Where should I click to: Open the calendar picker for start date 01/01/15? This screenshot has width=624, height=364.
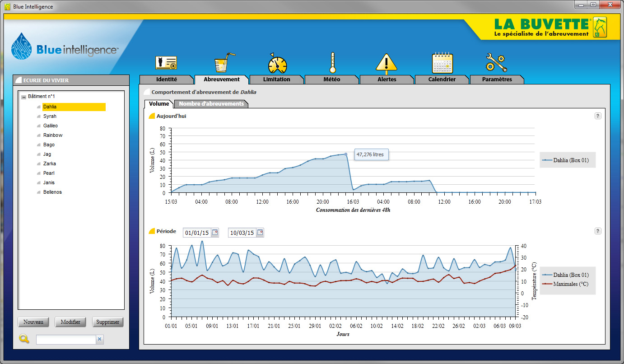coord(215,233)
